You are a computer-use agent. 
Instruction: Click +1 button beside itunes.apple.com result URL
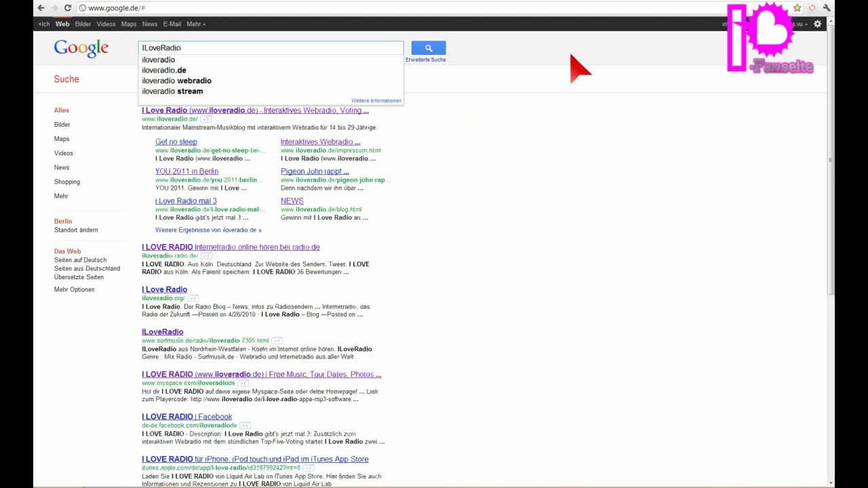(308, 468)
